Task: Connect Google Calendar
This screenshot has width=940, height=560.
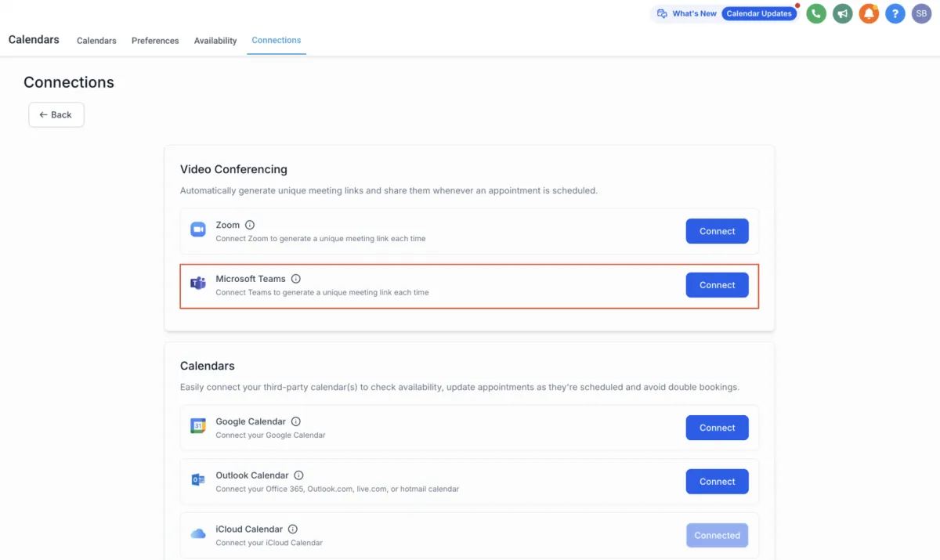Action: click(717, 428)
